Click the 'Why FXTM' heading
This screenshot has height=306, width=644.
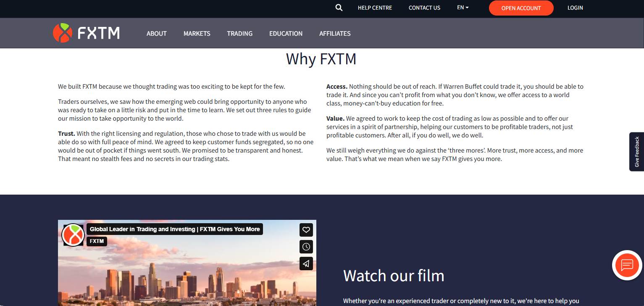pyautogui.click(x=321, y=59)
